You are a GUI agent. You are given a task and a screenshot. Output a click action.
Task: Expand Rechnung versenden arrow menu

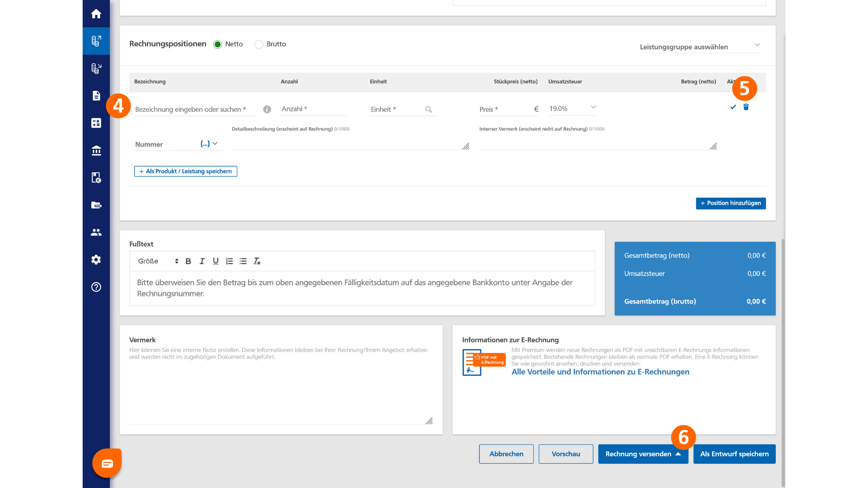point(678,454)
